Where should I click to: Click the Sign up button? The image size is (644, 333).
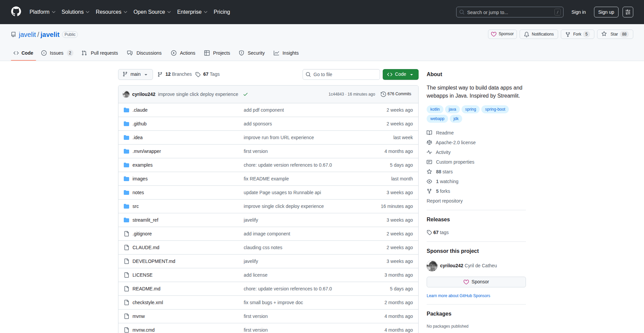tap(606, 12)
